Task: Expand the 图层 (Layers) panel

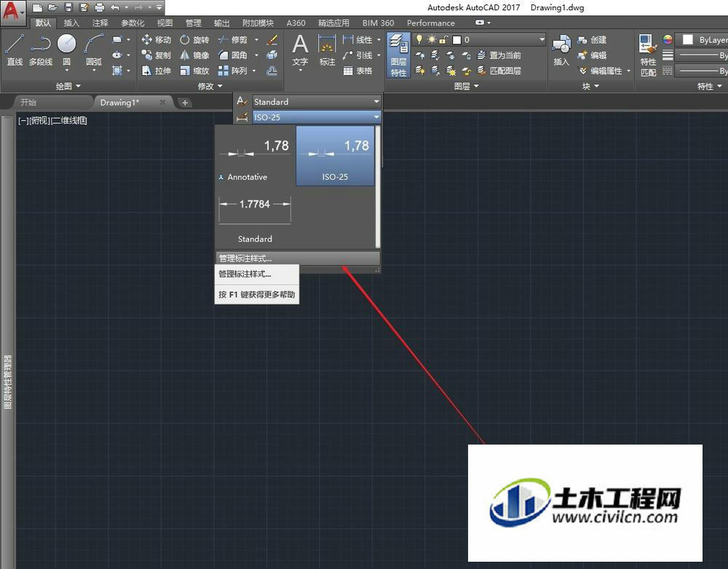Action: tap(466, 86)
